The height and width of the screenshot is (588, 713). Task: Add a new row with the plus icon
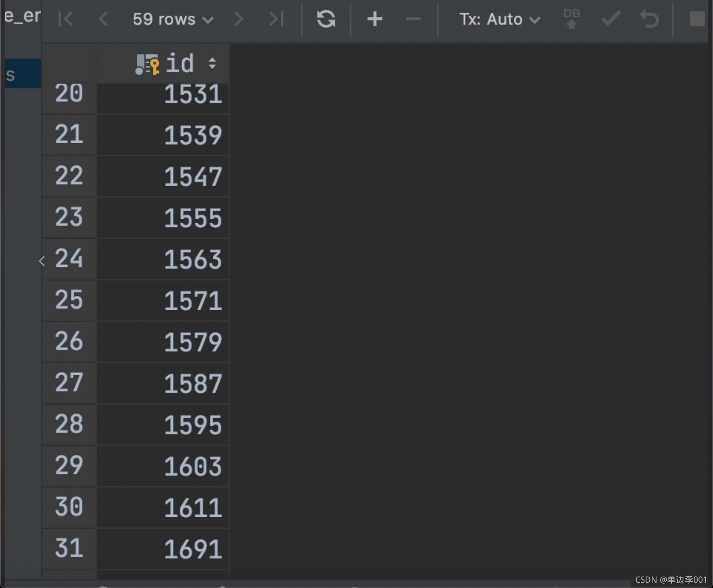coord(375,19)
